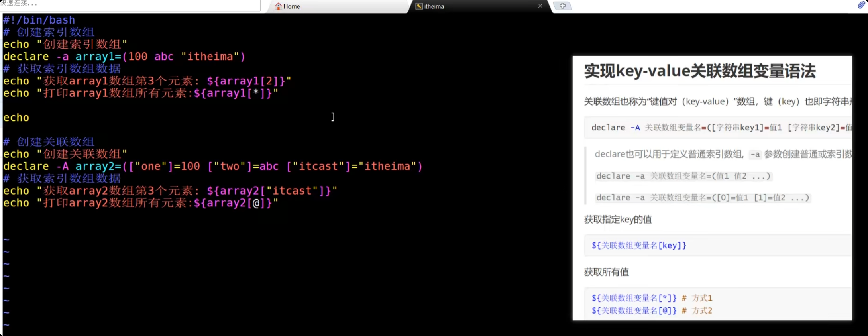Click the ${关联数组变量名[*]} 方式1 snippet
The width and height of the screenshot is (868, 336).
pos(652,298)
